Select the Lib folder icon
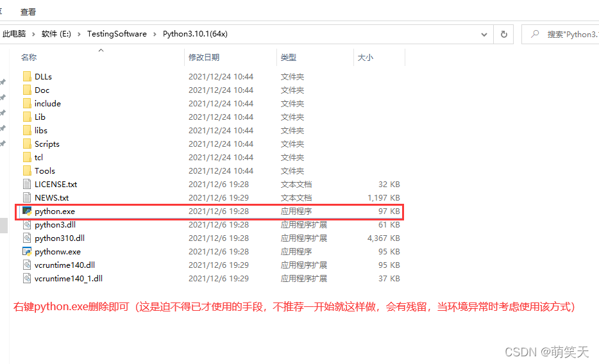The image size is (599, 364). click(x=27, y=117)
